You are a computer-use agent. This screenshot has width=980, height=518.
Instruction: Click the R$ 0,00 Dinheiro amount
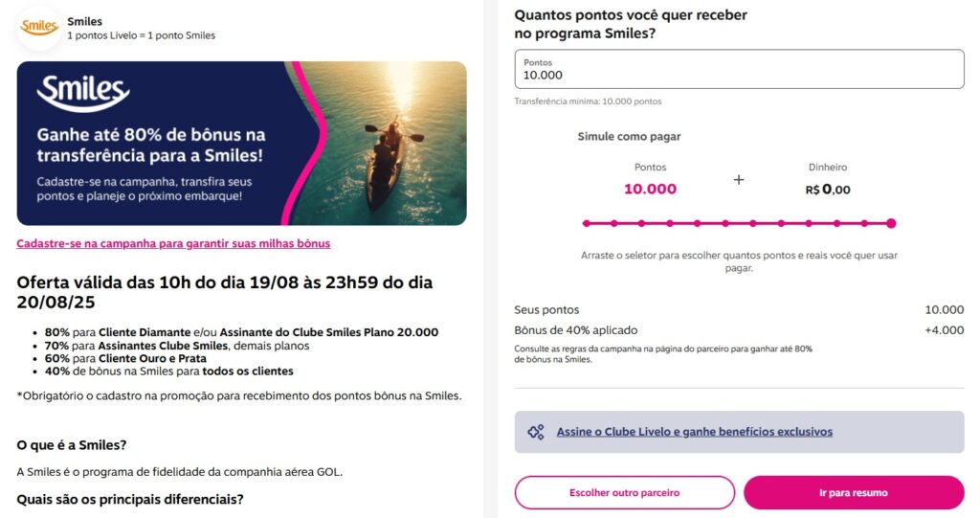coord(828,190)
